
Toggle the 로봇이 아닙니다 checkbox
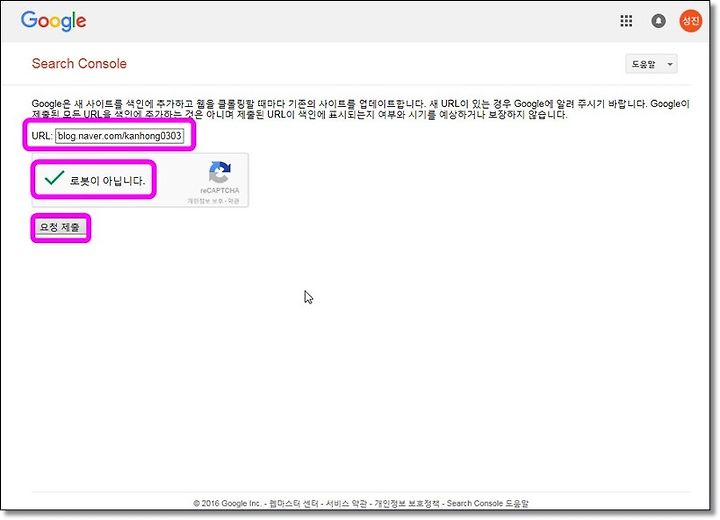click(x=54, y=178)
